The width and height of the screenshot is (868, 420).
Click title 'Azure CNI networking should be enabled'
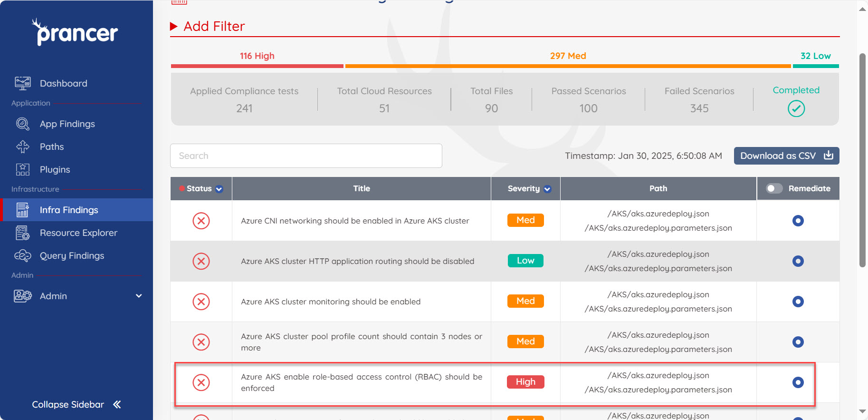coord(355,221)
